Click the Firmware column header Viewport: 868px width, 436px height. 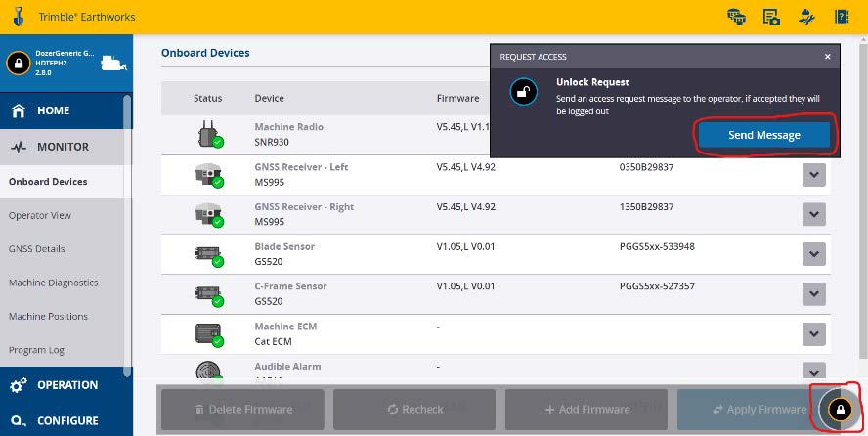click(x=457, y=98)
